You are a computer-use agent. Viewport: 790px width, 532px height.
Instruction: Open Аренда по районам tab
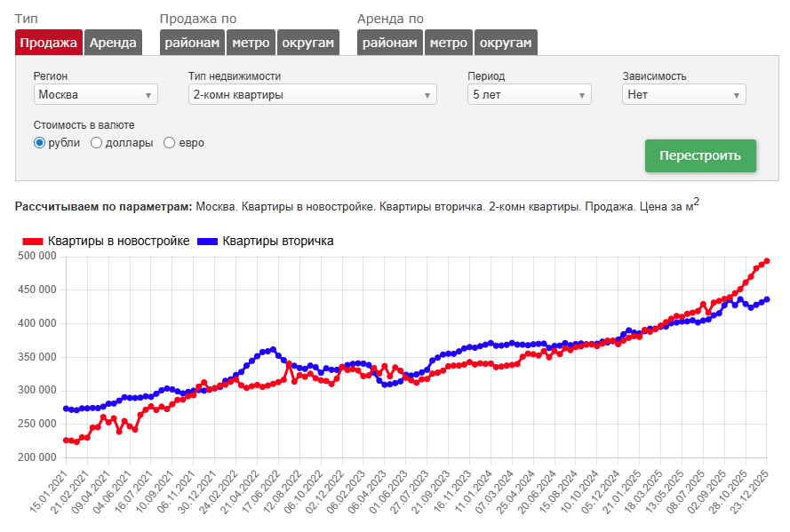pyautogui.click(x=390, y=43)
